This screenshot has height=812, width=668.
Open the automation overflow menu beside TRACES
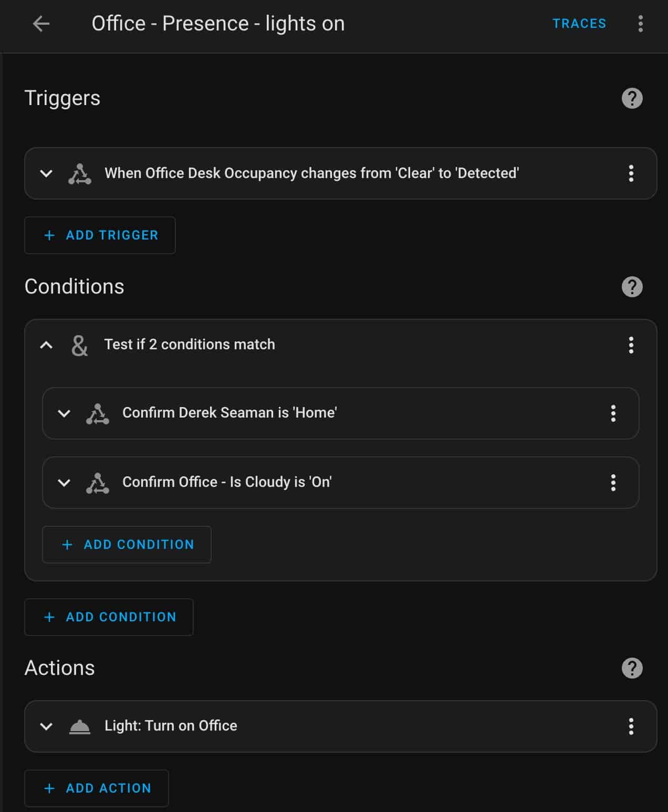640,24
